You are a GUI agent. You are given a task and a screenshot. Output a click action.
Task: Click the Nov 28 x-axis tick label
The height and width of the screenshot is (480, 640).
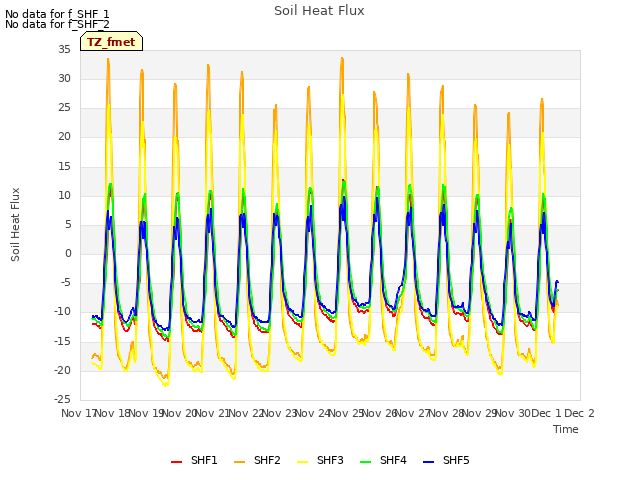(x=447, y=413)
